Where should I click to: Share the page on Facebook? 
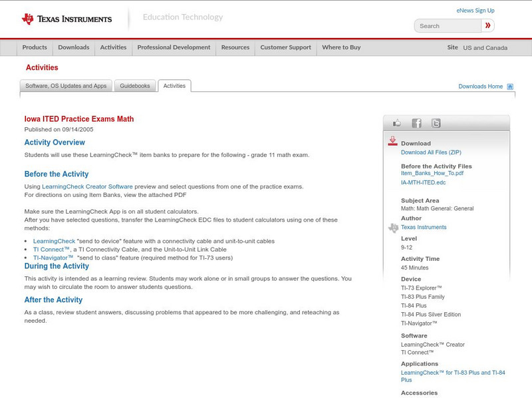416,122
